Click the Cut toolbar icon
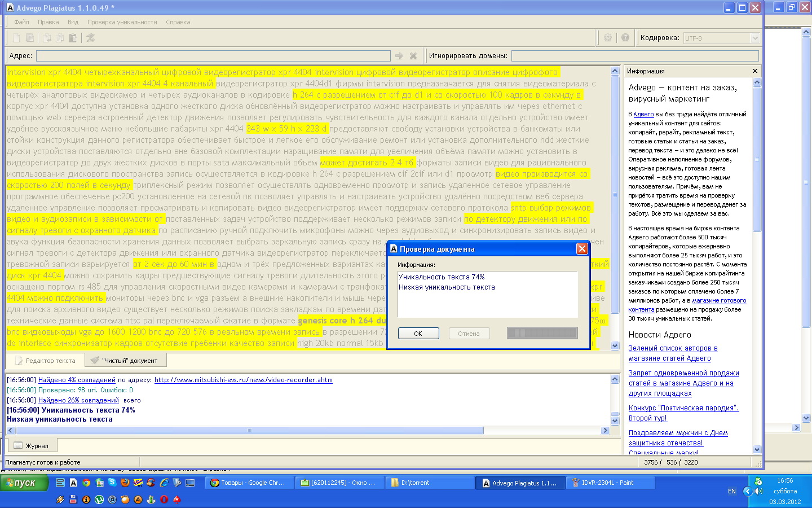 47,38
